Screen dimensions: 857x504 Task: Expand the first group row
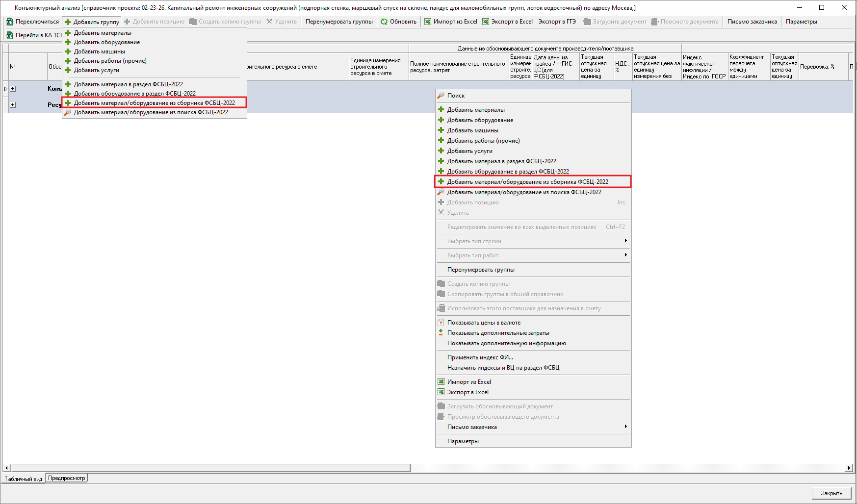(x=13, y=89)
